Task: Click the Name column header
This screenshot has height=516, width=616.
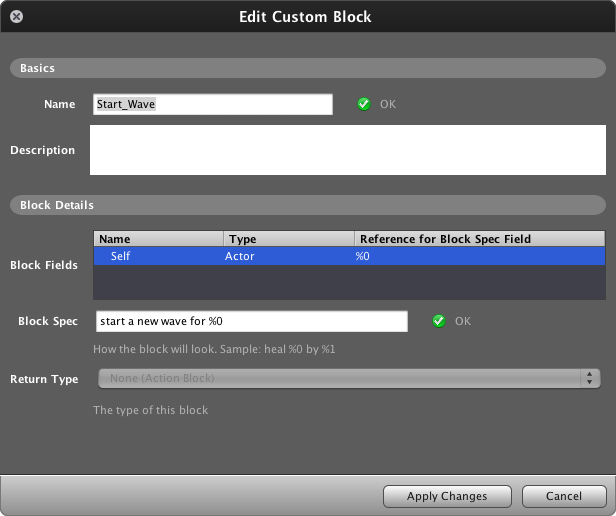Action: (159, 239)
